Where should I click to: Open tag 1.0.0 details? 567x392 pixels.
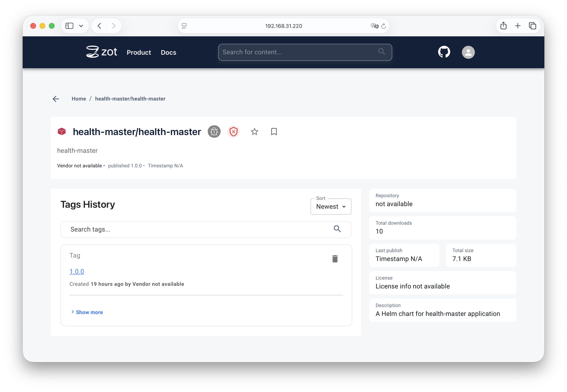click(x=76, y=271)
